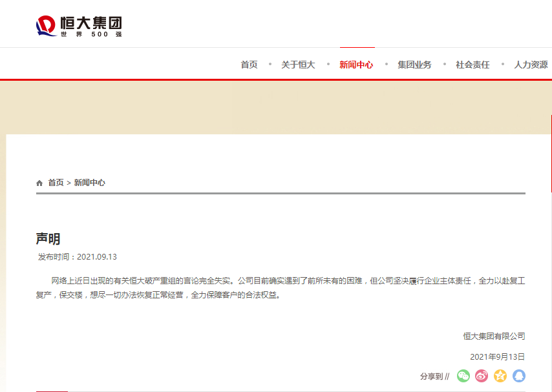Click the 2021年9月13日 date text
552x392 pixels.
click(498, 357)
